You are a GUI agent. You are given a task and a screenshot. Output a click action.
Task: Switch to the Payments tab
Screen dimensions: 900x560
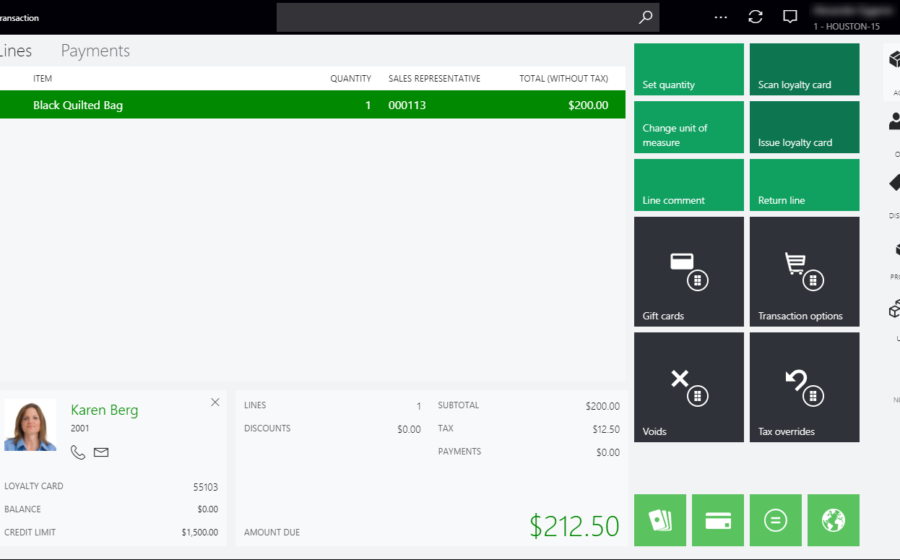(95, 51)
